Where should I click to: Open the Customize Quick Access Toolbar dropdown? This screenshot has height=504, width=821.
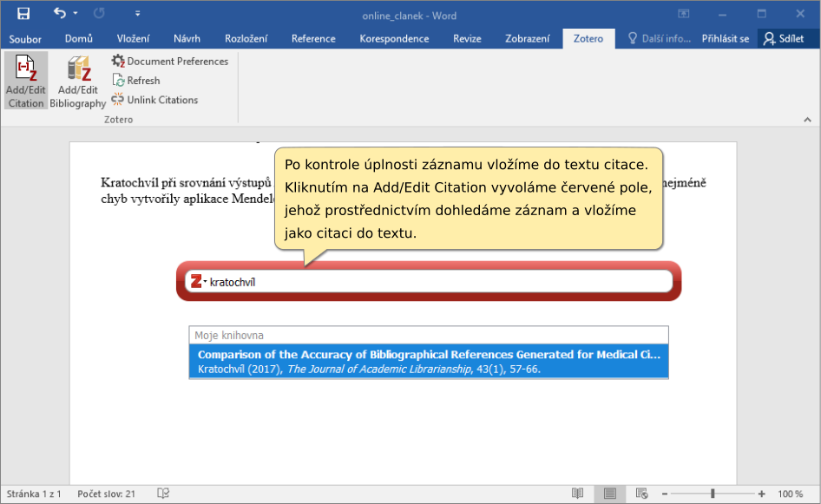pos(138,14)
